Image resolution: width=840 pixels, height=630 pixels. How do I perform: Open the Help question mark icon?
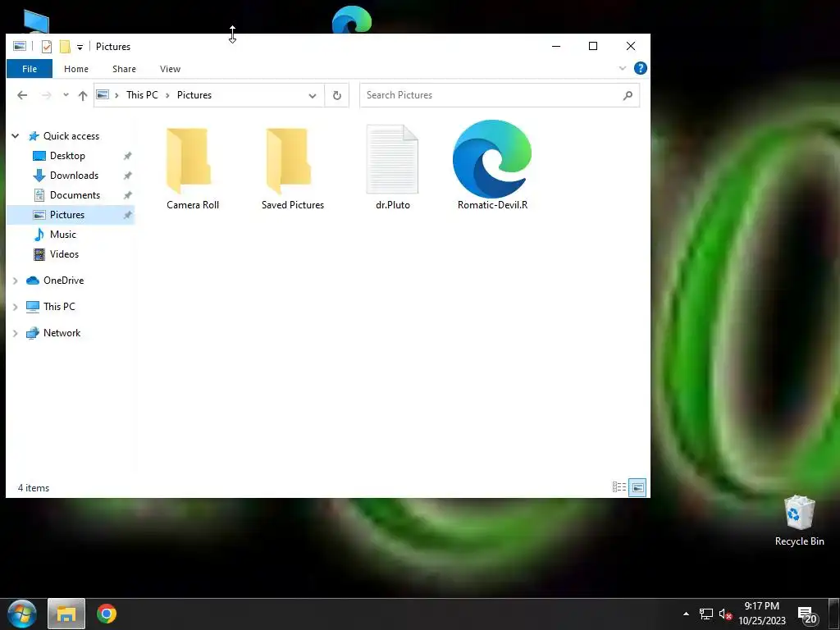pyautogui.click(x=640, y=68)
